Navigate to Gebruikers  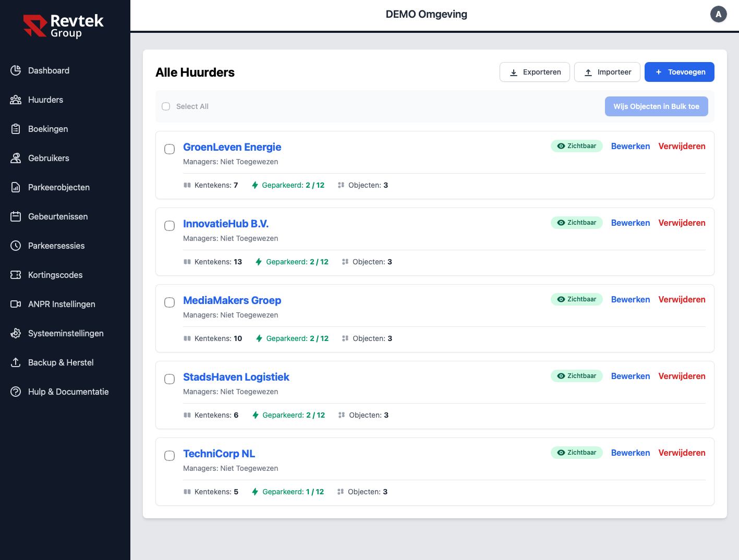click(x=49, y=158)
